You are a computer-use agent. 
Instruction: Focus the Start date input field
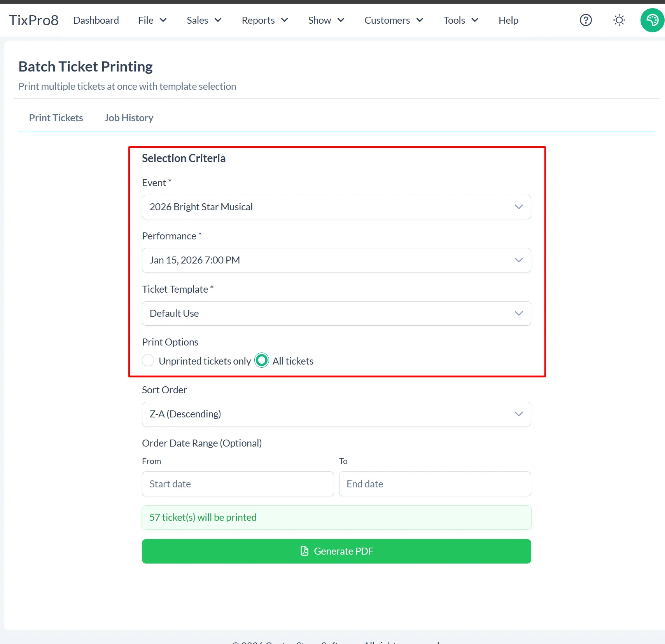point(238,484)
